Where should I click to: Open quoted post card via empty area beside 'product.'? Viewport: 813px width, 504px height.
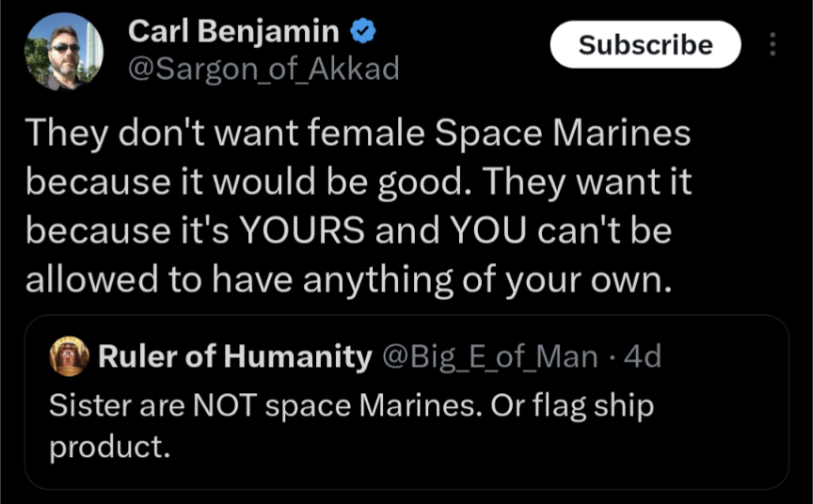[467, 449]
